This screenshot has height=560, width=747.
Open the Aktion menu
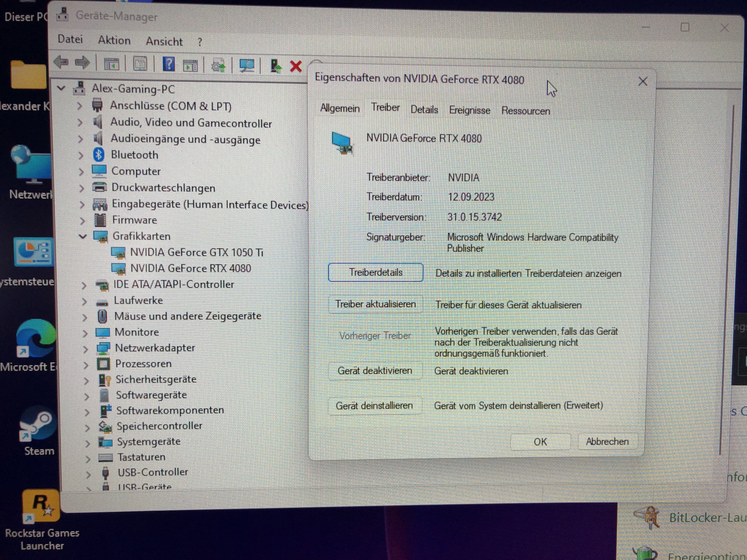coord(114,40)
